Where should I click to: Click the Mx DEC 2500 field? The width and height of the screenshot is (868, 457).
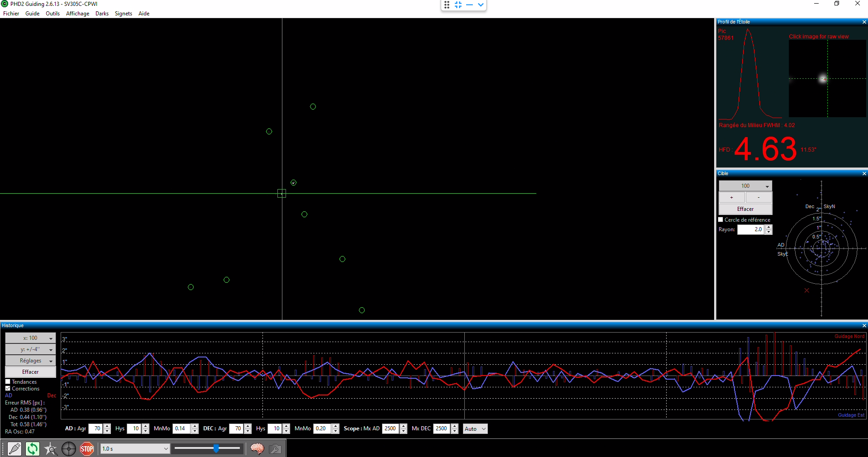[442, 429]
